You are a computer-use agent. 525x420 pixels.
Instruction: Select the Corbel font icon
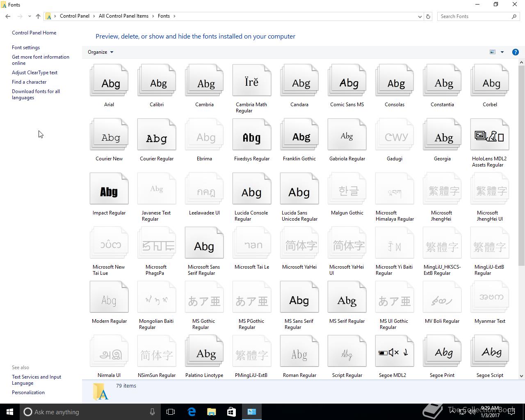(x=490, y=80)
